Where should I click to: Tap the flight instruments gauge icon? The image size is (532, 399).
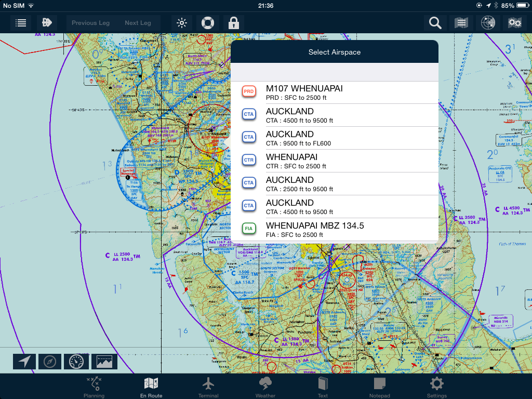76,361
